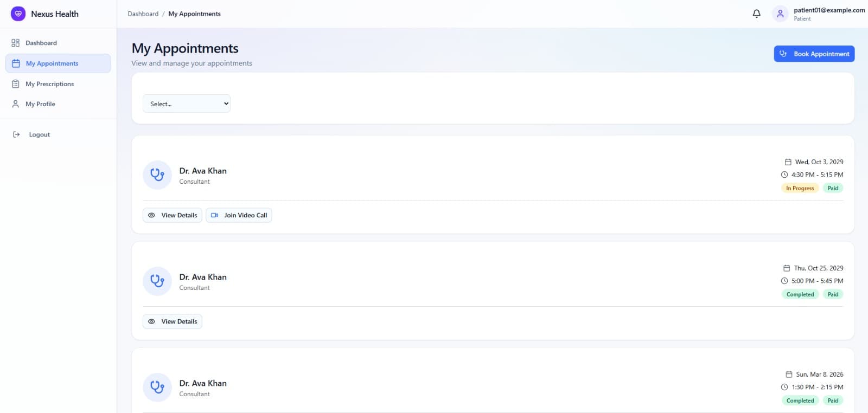Click the stethoscope icon of Oct 3 appointment
Image resolution: width=868 pixels, height=413 pixels.
[x=157, y=175]
